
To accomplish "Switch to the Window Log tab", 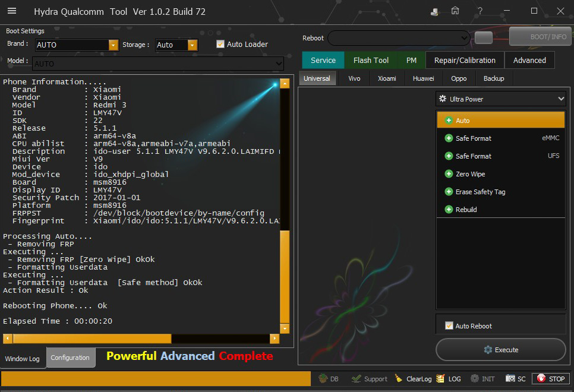I will point(23,359).
